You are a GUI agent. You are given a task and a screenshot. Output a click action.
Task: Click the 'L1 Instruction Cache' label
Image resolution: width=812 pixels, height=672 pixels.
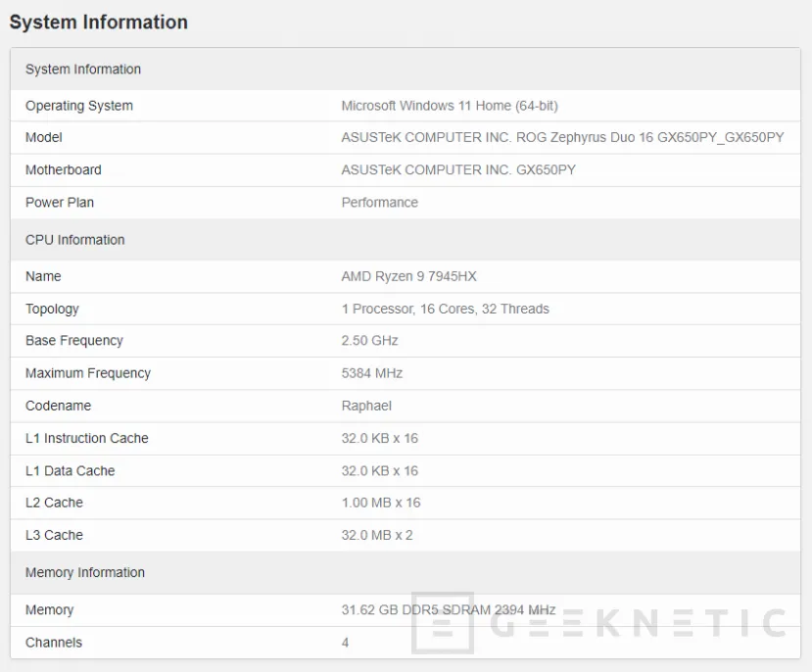click(87, 439)
